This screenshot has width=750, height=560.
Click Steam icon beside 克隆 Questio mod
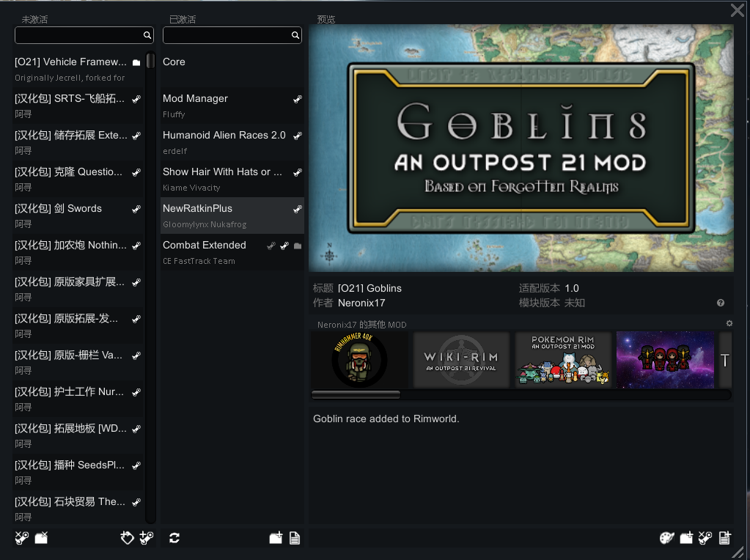136,172
